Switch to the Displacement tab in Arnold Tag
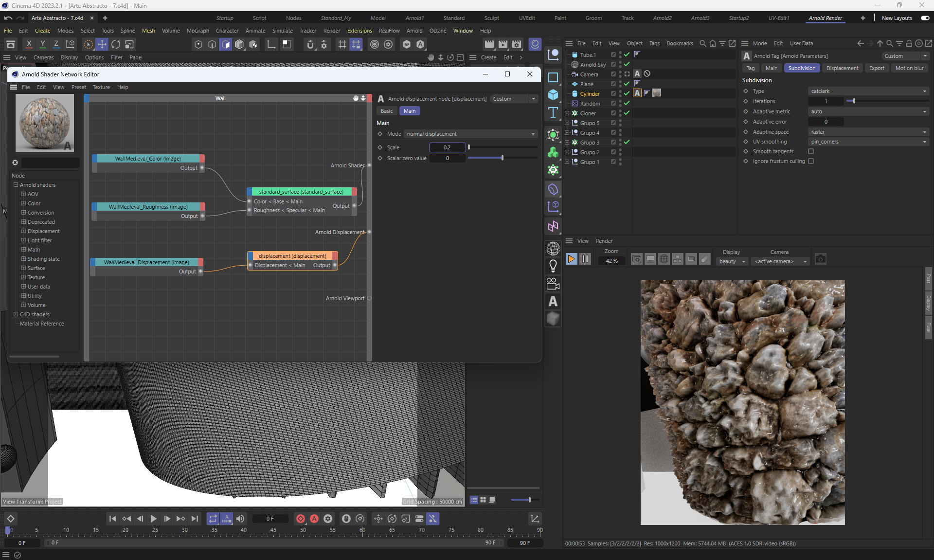 tap(842, 68)
